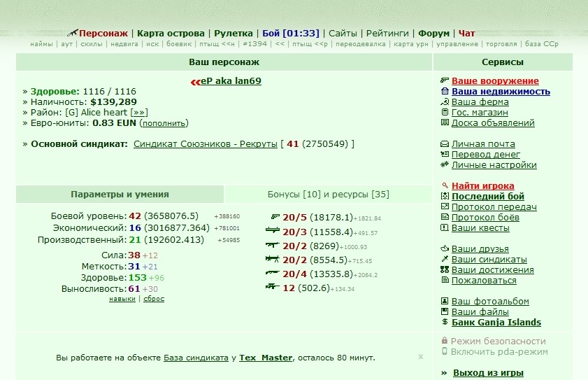The height and width of the screenshot is (380, 588).
Task: Click the building icon beside Ваша недвижимость
Action: [x=445, y=91]
